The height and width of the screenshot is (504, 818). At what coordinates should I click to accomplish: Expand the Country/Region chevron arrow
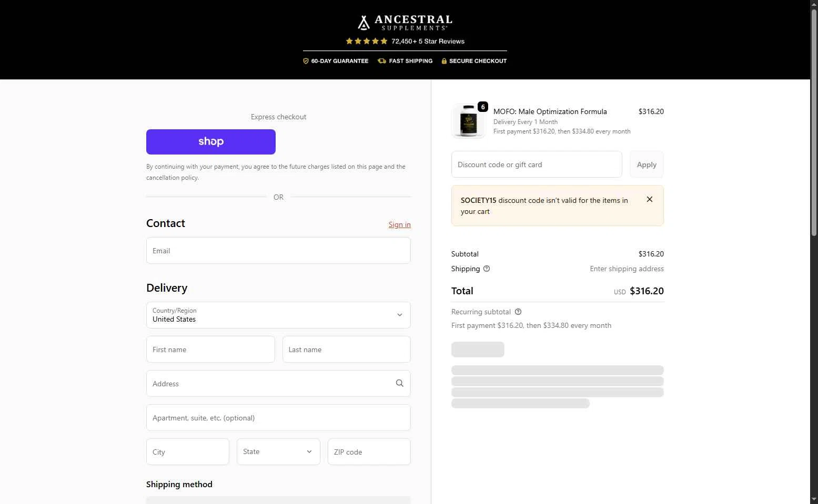click(400, 315)
